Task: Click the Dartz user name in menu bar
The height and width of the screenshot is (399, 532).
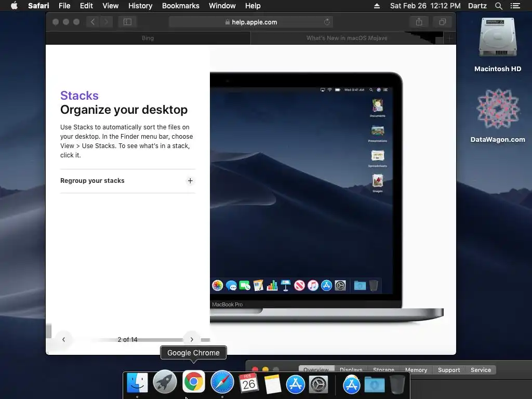Action: pos(477,6)
